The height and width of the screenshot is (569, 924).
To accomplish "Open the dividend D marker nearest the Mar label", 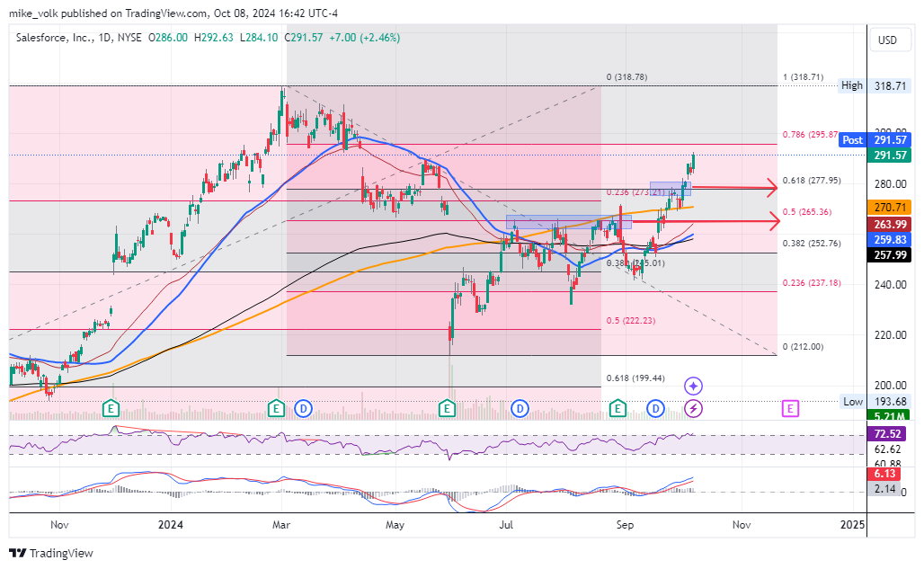I will click(x=303, y=408).
